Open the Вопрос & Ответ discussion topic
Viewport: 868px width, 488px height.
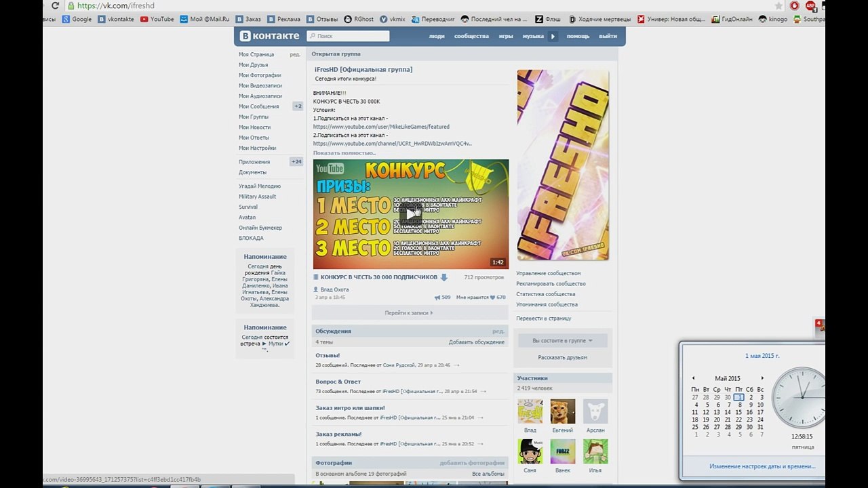[x=338, y=382]
